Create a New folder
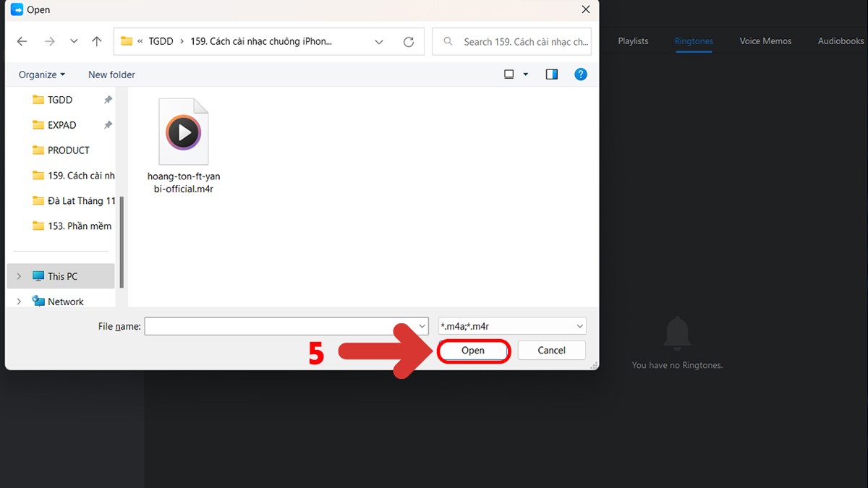This screenshot has width=868, height=488. (x=111, y=74)
